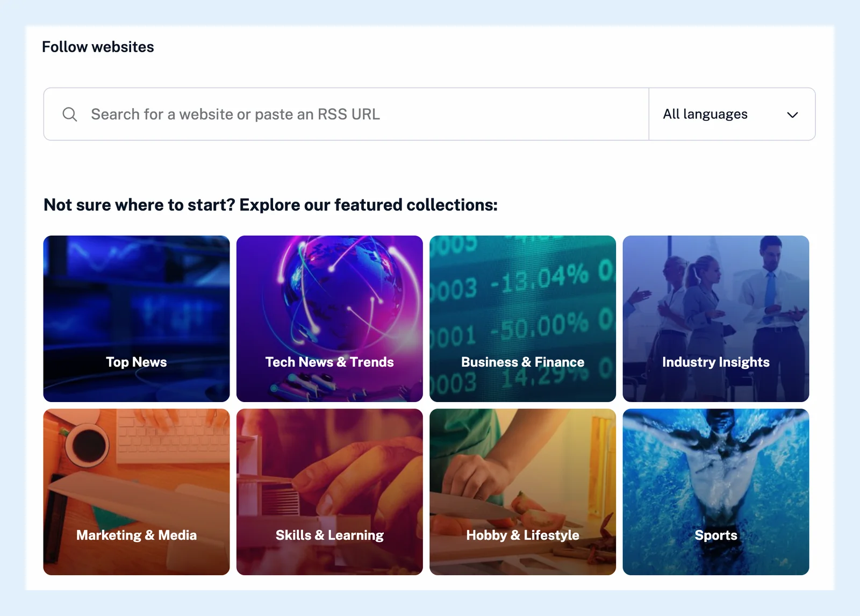Open the Top News collection

coord(137,319)
